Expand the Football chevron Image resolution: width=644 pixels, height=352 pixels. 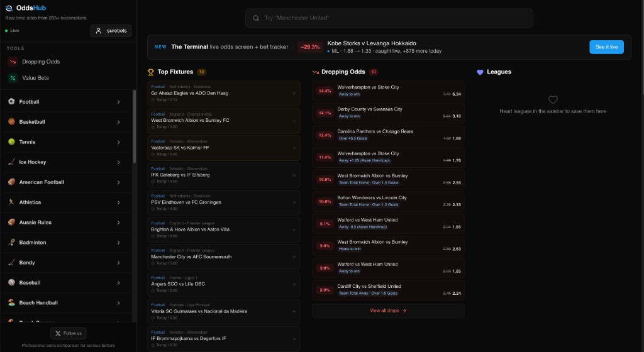click(x=118, y=102)
